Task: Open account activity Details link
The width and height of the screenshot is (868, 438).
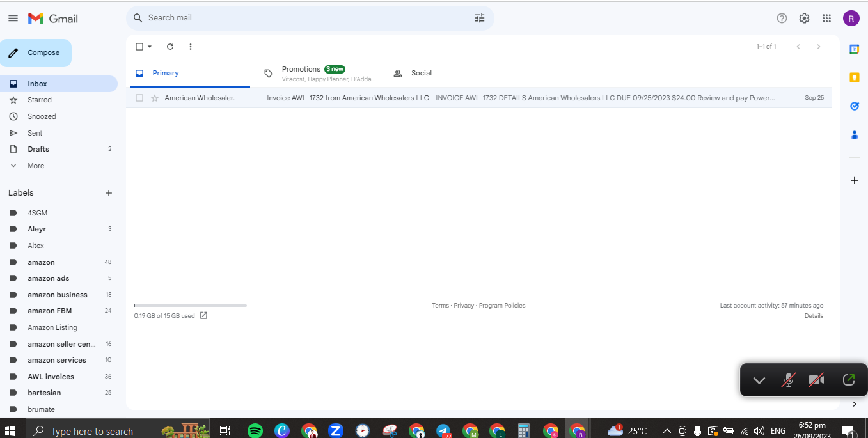Action: (814, 316)
